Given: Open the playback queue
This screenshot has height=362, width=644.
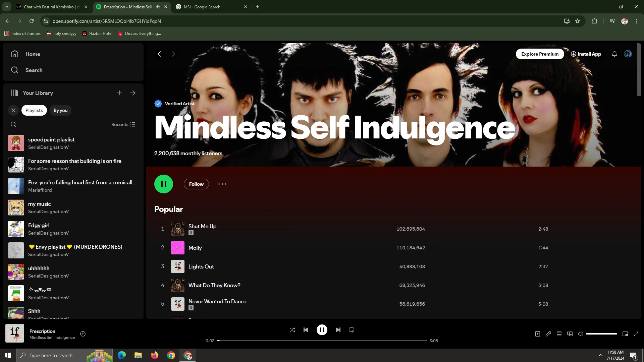Looking at the screenshot, I should coord(559,334).
